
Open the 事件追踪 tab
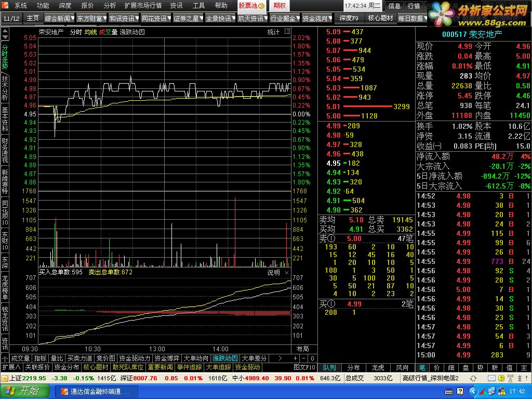(189, 367)
